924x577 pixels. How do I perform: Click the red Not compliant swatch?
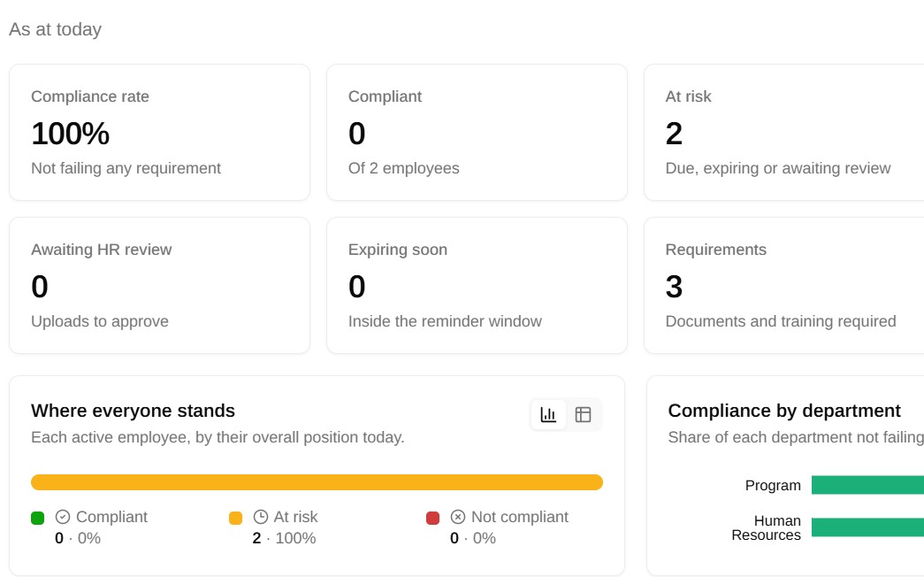pos(432,518)
